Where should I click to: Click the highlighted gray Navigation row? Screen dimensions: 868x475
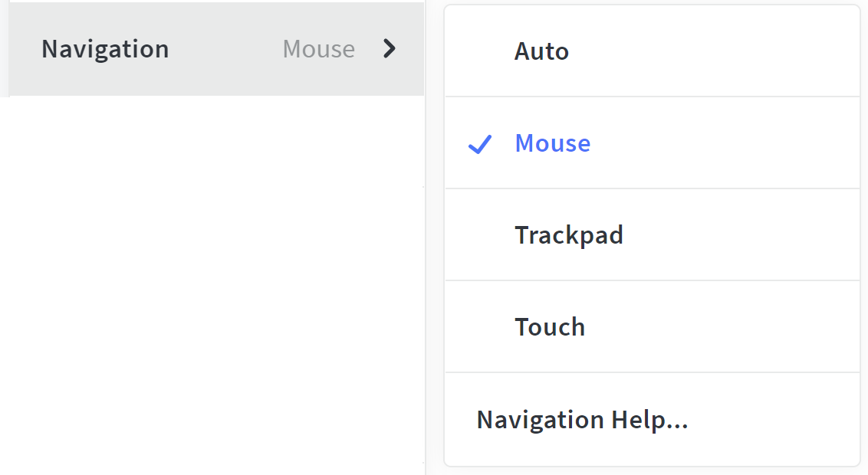coord(215,49)
